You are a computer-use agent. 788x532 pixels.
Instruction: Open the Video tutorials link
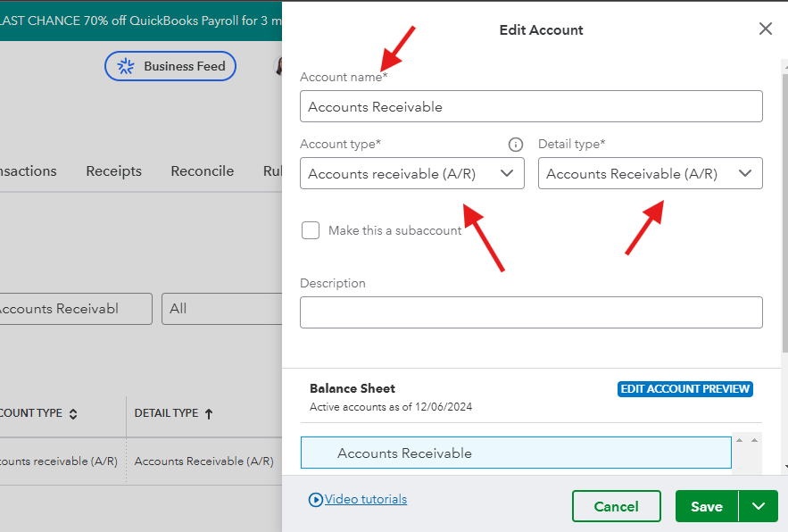click(364, 499)
